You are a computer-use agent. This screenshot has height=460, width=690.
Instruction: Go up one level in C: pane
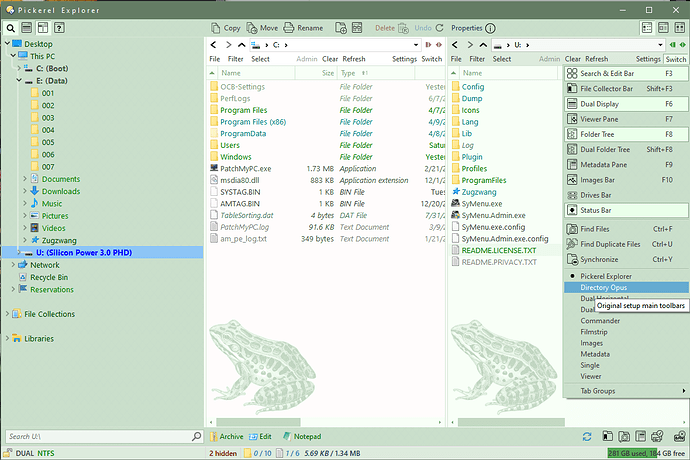242,45
